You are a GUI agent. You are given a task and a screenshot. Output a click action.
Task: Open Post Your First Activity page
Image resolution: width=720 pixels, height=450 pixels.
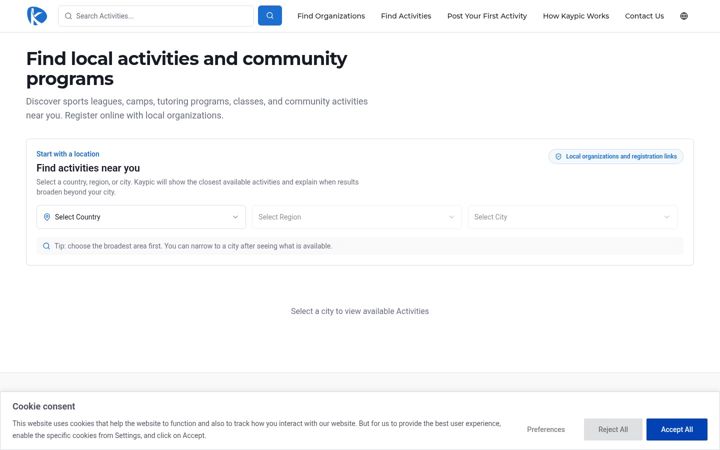pyautogui.click(x=487, y=16)
